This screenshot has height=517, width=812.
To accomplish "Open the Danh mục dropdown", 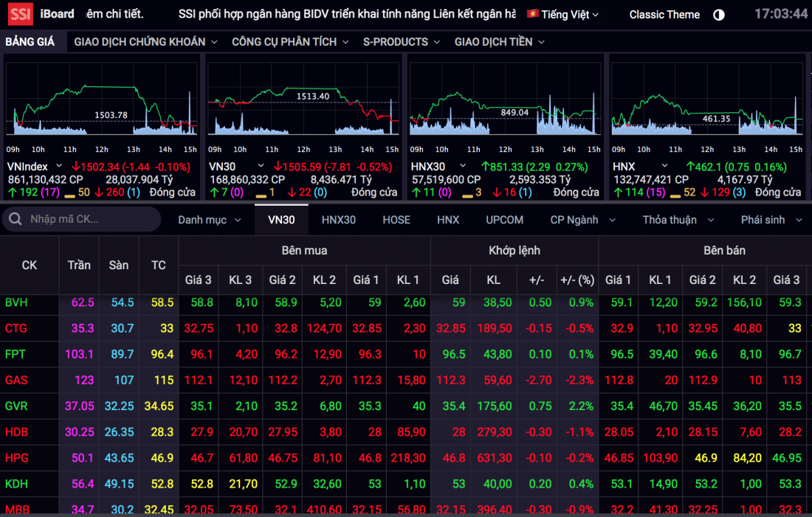I will tap(210, 220).
